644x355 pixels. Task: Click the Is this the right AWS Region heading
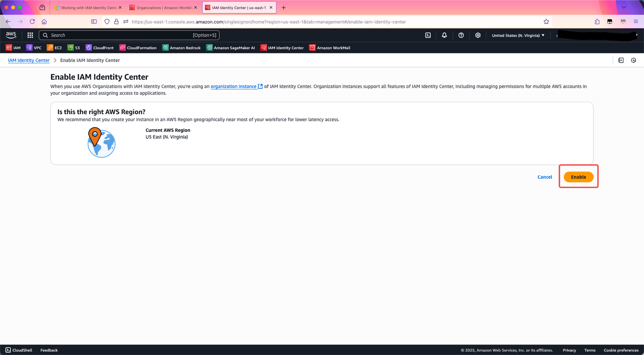pyautogui.click(x=101, y=112)
